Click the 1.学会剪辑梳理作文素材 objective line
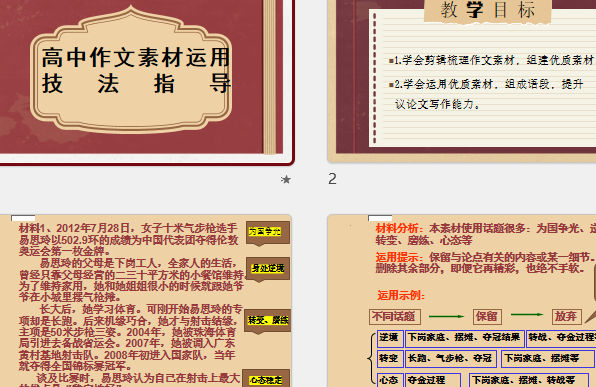 pyautogui.click(x=492, y=60)
